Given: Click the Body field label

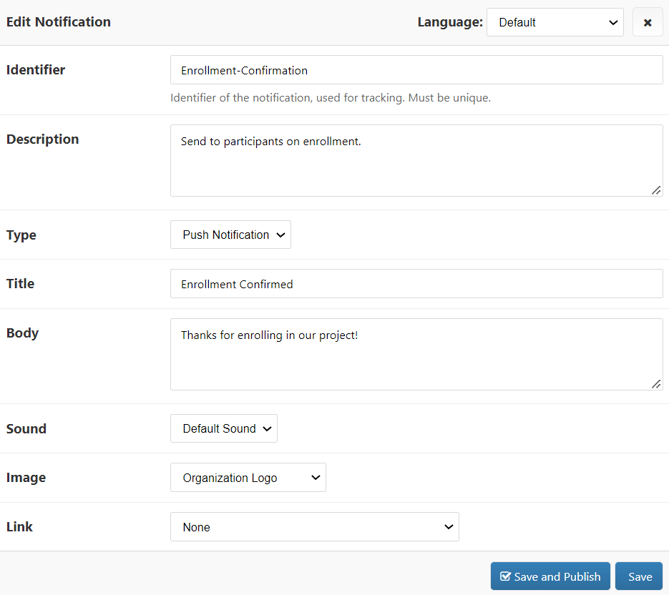Looking at the screenshot, I should coord(23,333).
